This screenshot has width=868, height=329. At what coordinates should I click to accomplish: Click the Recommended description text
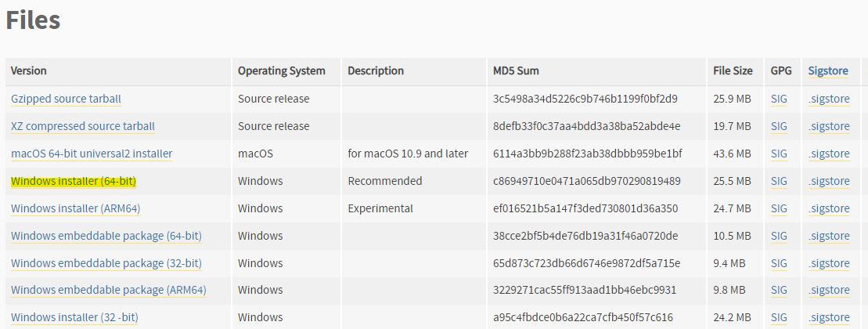(x=385, y=181)
